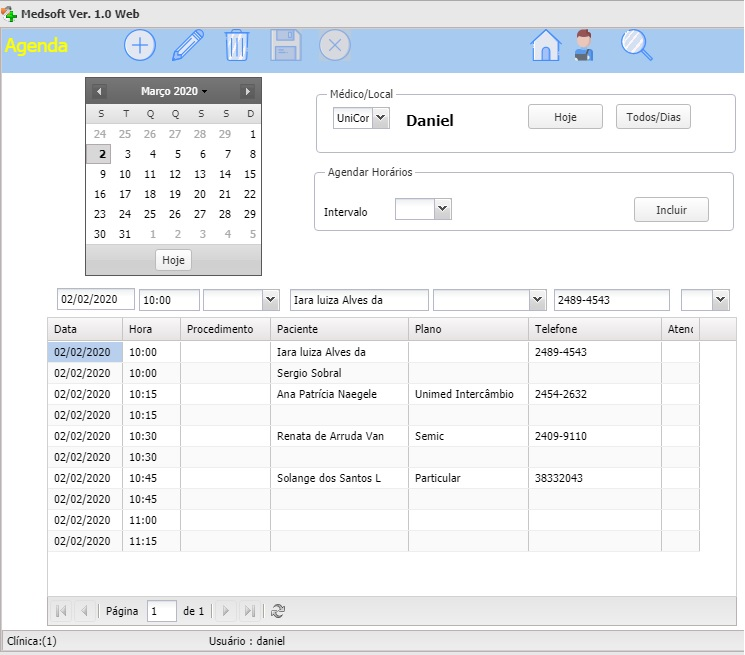Screen dimensions: 745x655
Task: Click the Todos/Dias button
Action: coord(653,117)
